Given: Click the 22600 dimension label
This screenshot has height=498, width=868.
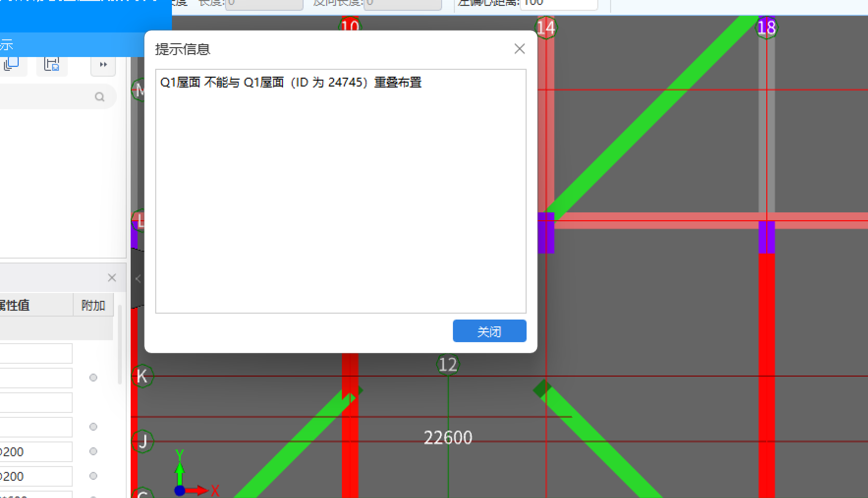Looking at the screenshot, I should [448, 438].
